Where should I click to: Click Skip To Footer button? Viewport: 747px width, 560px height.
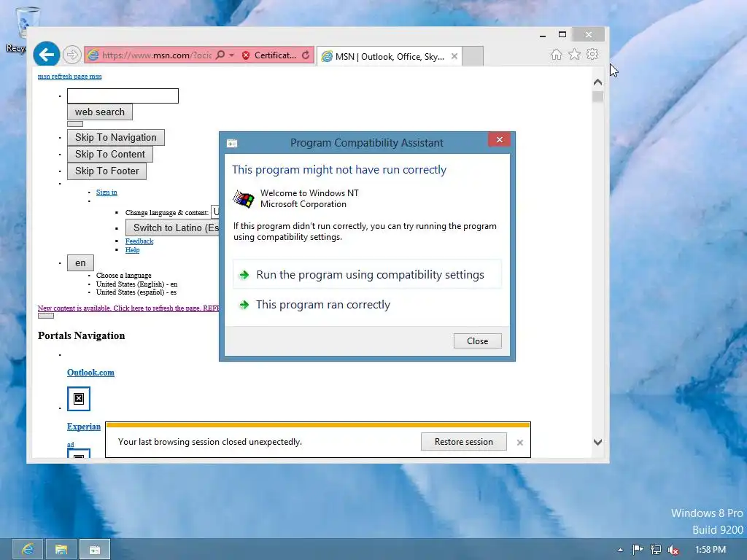(x=107, y=171)
